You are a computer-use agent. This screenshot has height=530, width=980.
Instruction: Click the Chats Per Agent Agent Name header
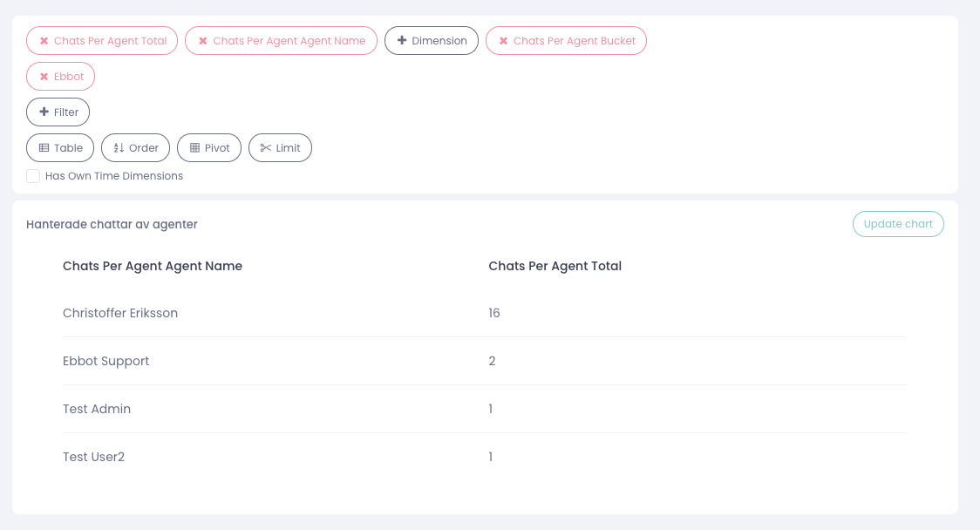tap(153, 266)
